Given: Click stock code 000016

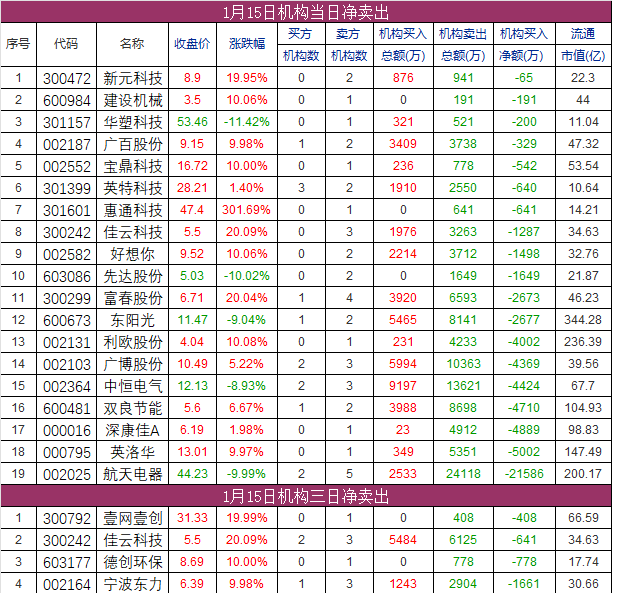Looking at the screenshot, I should [67, 431].
